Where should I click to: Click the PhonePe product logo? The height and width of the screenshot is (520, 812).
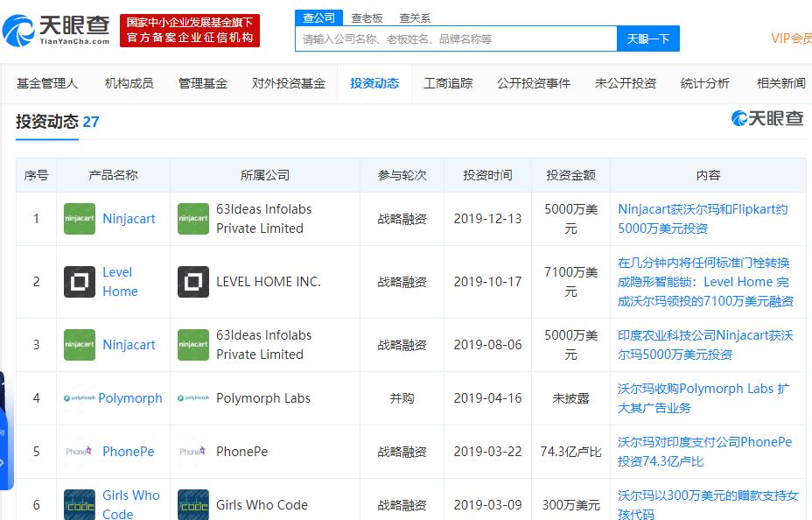click(x=80, y=452)
